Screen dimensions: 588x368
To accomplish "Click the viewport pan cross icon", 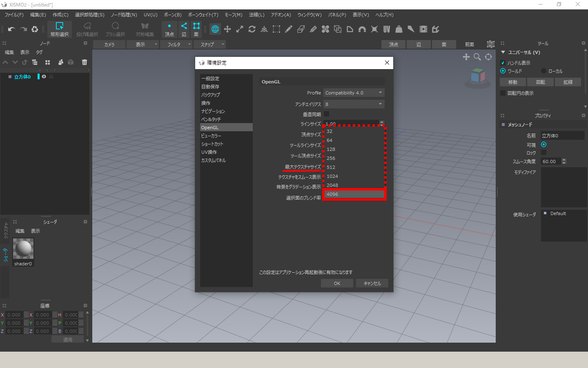I will click(466, 57).
